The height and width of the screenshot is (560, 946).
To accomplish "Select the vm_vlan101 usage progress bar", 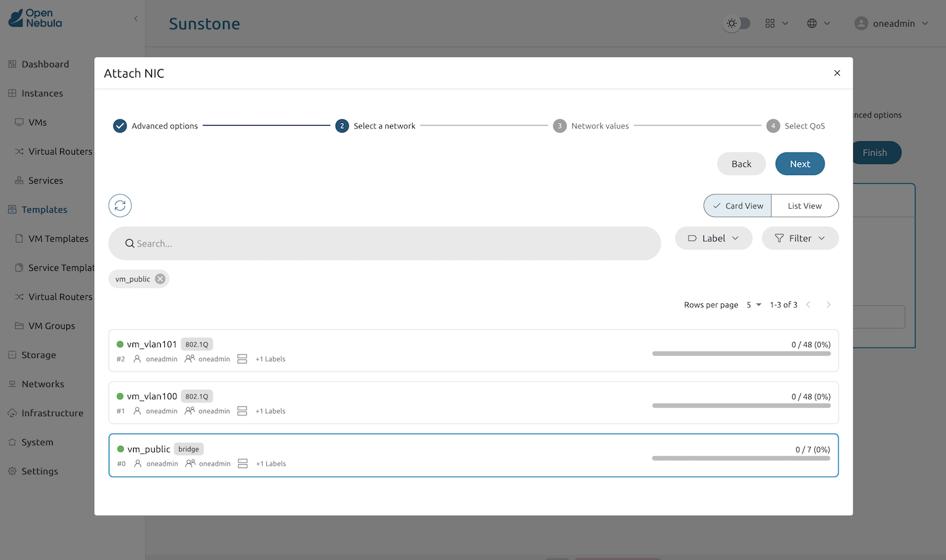I will [x=741, y=353].
